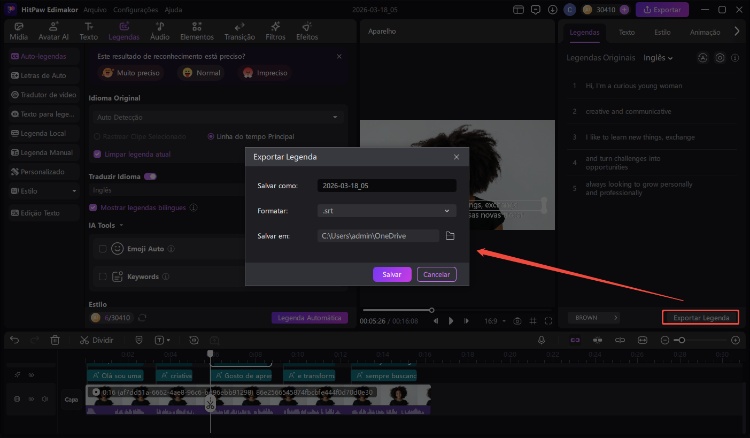
Task: Click the microphone icon above timeline
Action: pyautogui.click(x=541, y=341)
